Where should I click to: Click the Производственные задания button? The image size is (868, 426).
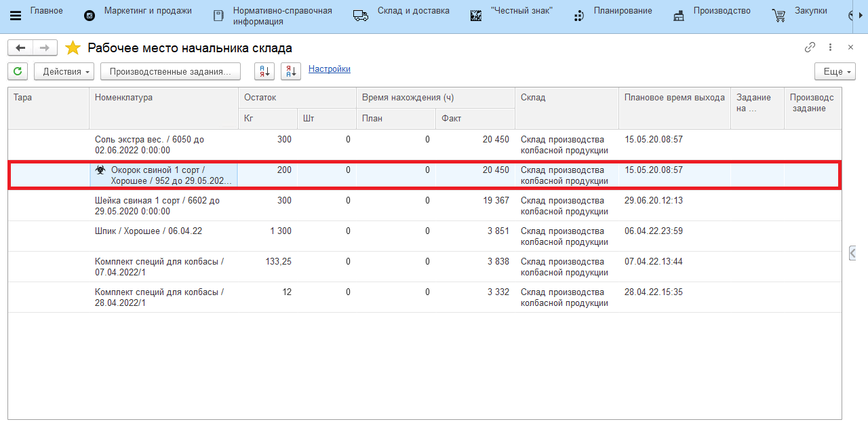click(x=170, y=71)
